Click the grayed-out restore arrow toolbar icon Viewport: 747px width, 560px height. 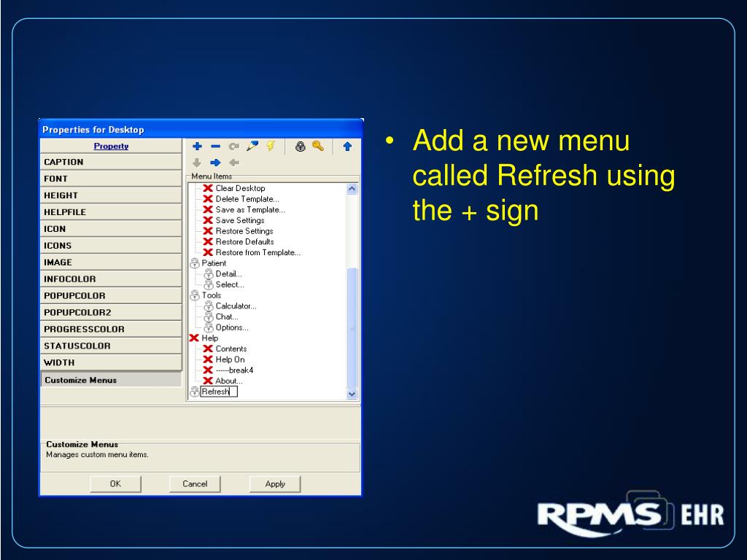coord(234,146)
